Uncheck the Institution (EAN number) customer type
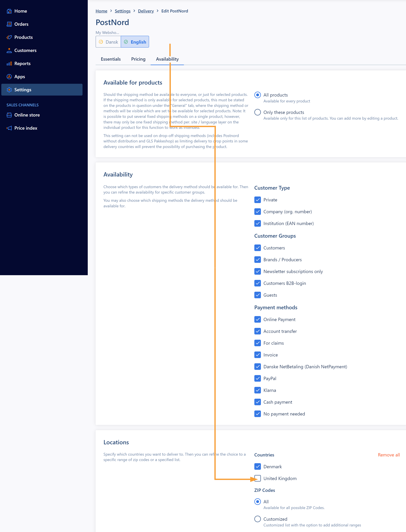406x532 pixels. (258, 223)
